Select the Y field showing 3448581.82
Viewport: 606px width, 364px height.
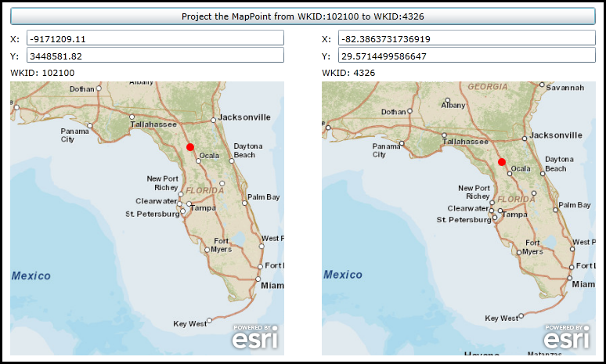click(x=154, y=56)
